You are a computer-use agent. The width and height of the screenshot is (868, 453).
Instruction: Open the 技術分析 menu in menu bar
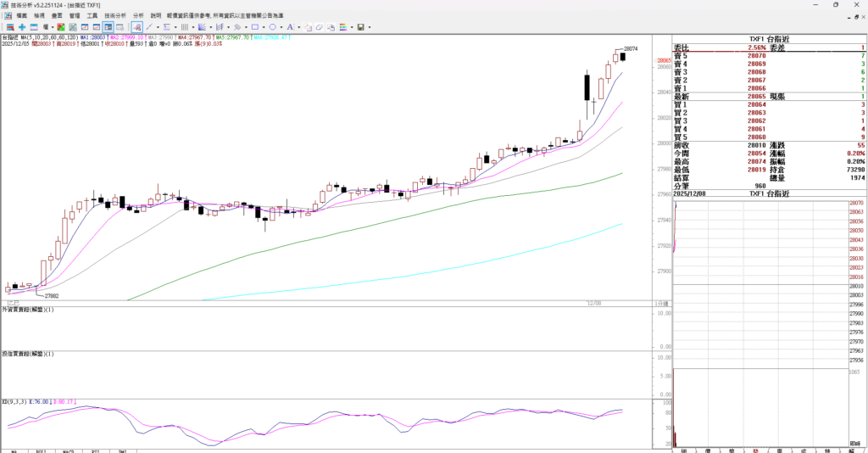[115, 16]
